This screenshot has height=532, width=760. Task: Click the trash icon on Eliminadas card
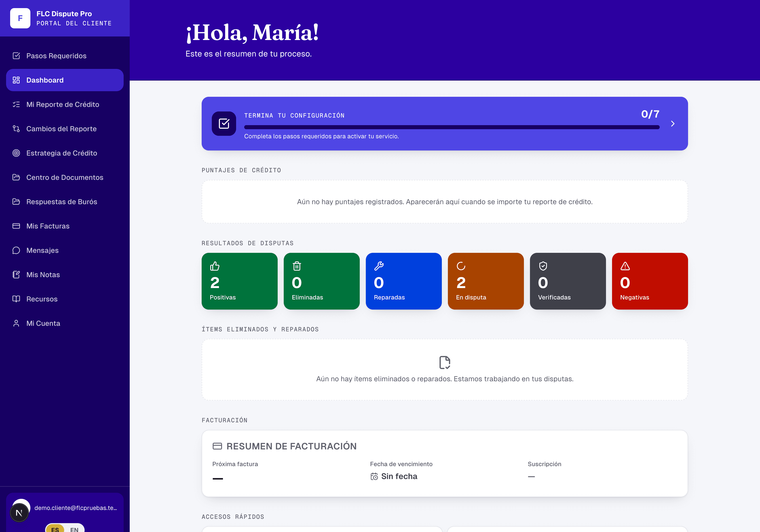coord(297,266)
